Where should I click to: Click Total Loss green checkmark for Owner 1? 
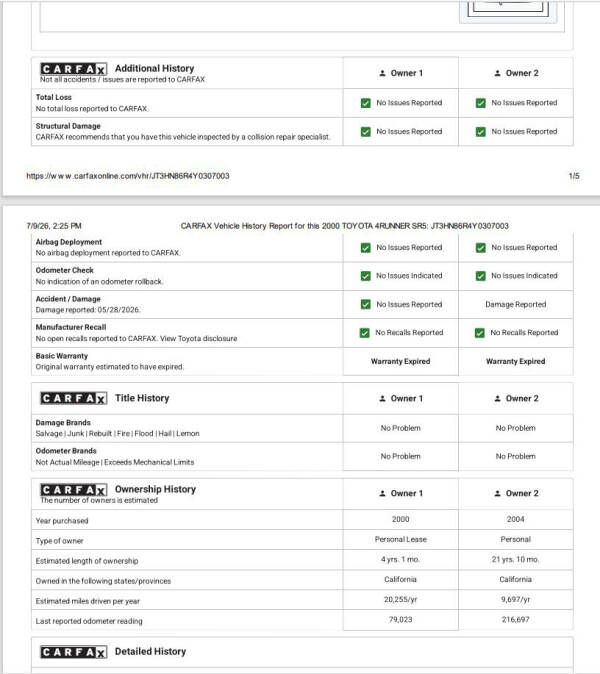click(366, 103)
